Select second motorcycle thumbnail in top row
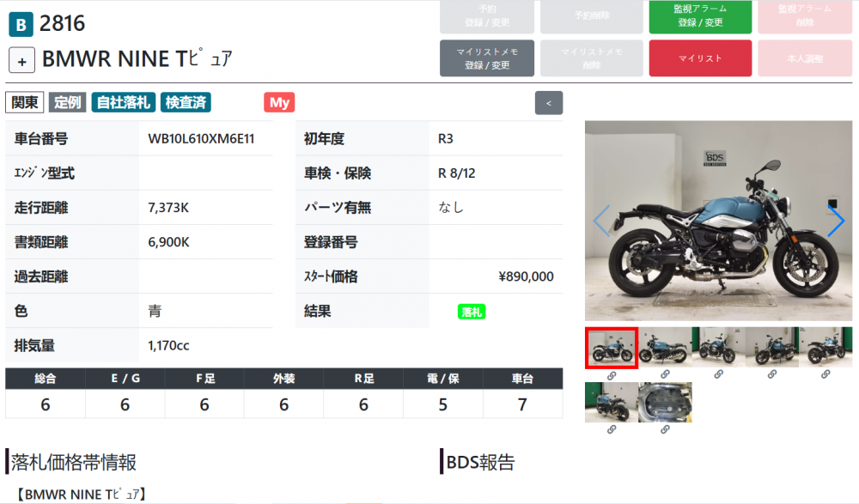The image size is (859, 504). coord(665,348)
